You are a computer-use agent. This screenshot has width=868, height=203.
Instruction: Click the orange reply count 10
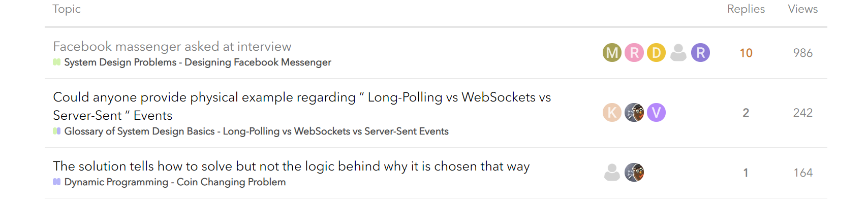click(x=746, y=53)
